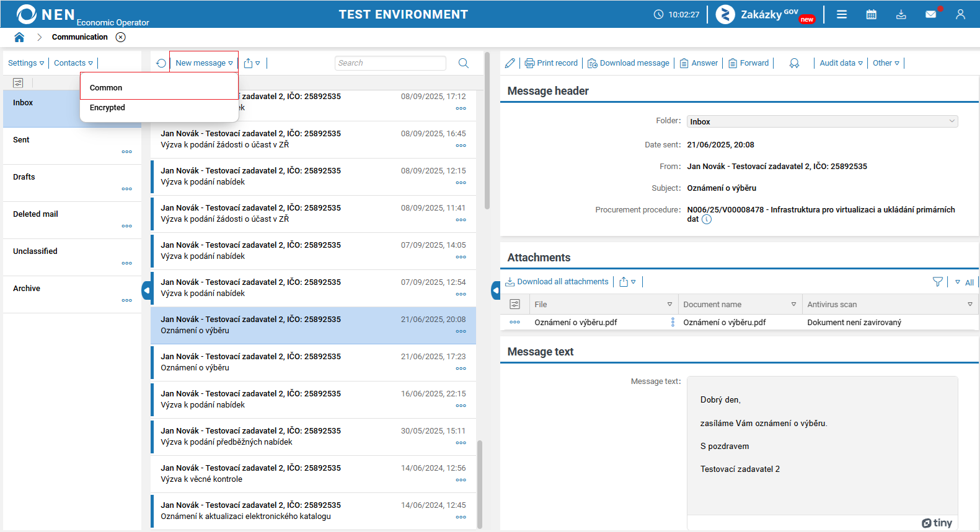This screenshot has height=532, width=980.
Task: Click the ribbon badge icon in toolbar
Action: (x=794, y=63)
